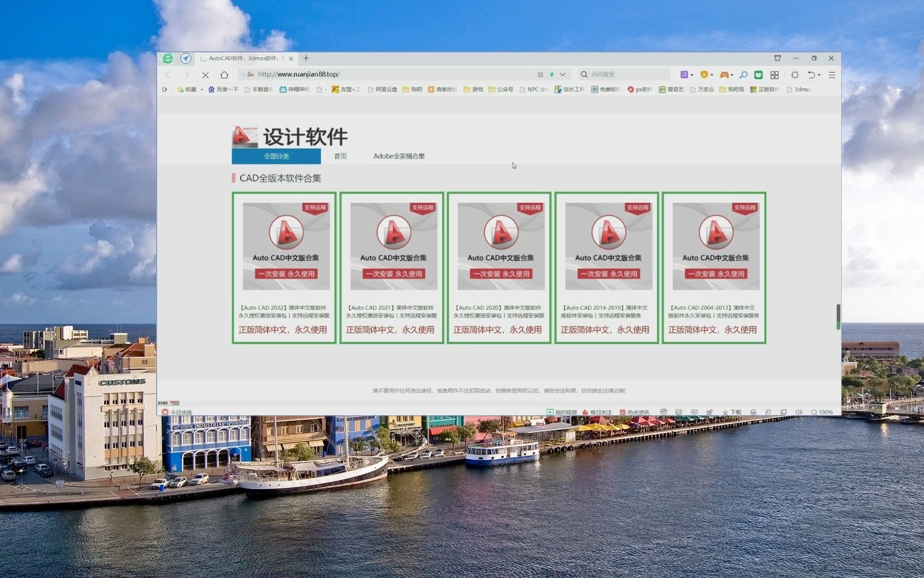Open 每日关注 in status bar

(596, 412)
